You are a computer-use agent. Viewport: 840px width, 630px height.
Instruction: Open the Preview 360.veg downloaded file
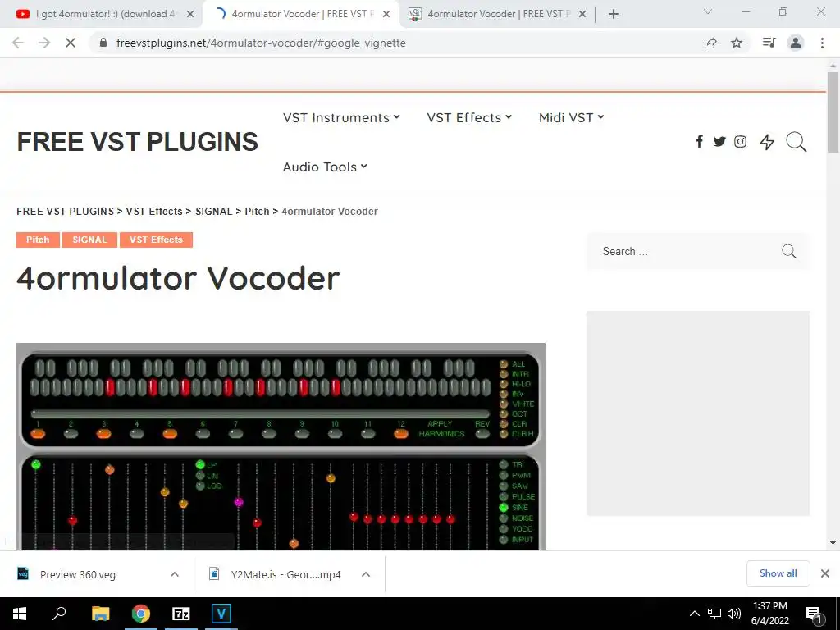(x=78, y=574)
